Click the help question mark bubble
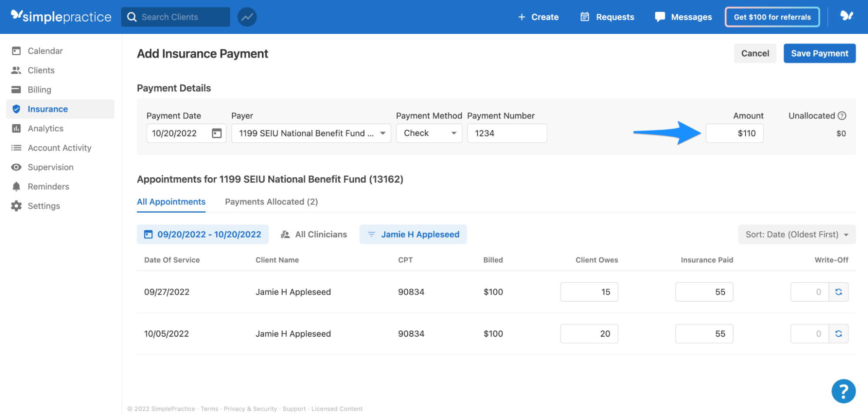 [x=843, y=391]
